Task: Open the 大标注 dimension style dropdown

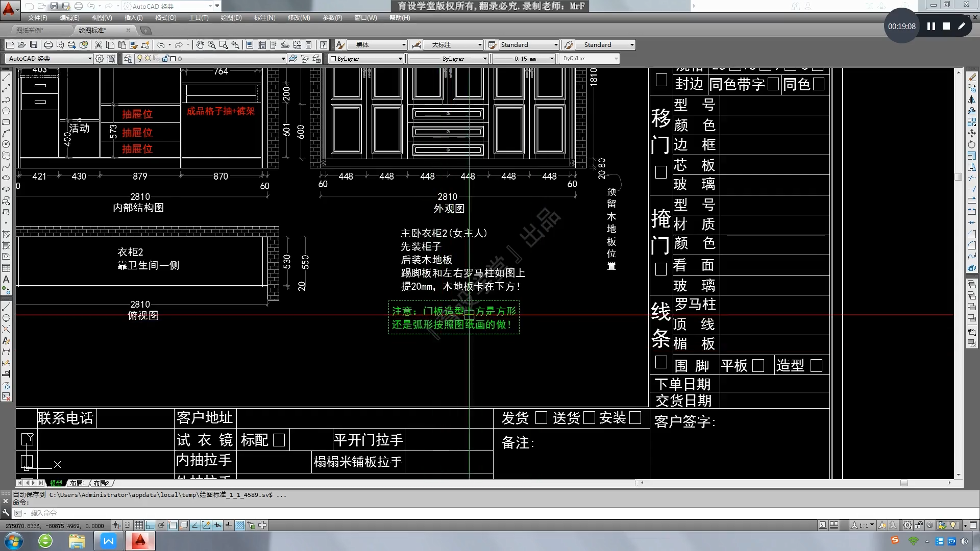Action: click(454, 45)
